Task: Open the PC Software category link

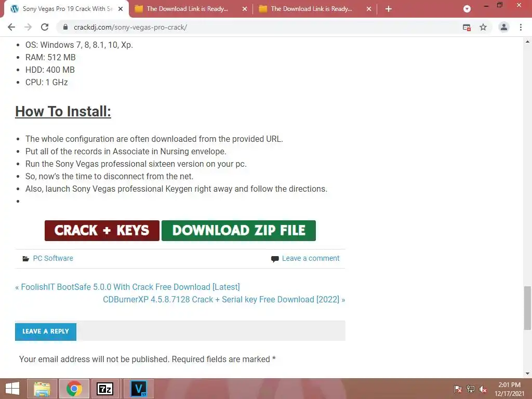Action: 53,258
